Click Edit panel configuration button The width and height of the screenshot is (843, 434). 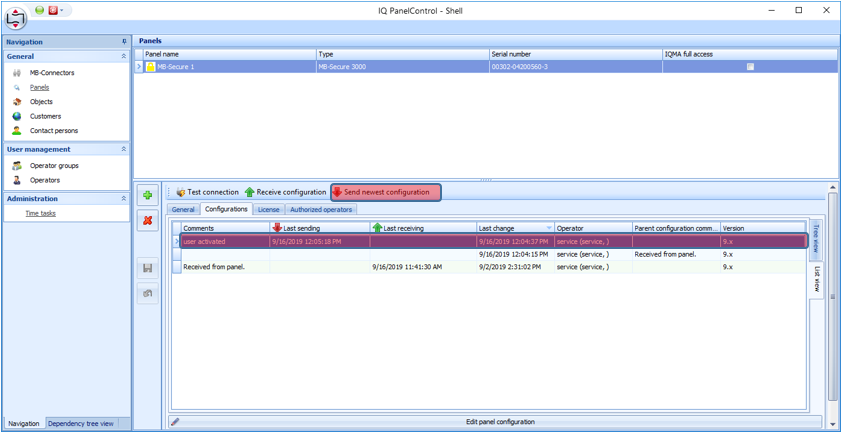pyautogui.click(x=495, y=422)
